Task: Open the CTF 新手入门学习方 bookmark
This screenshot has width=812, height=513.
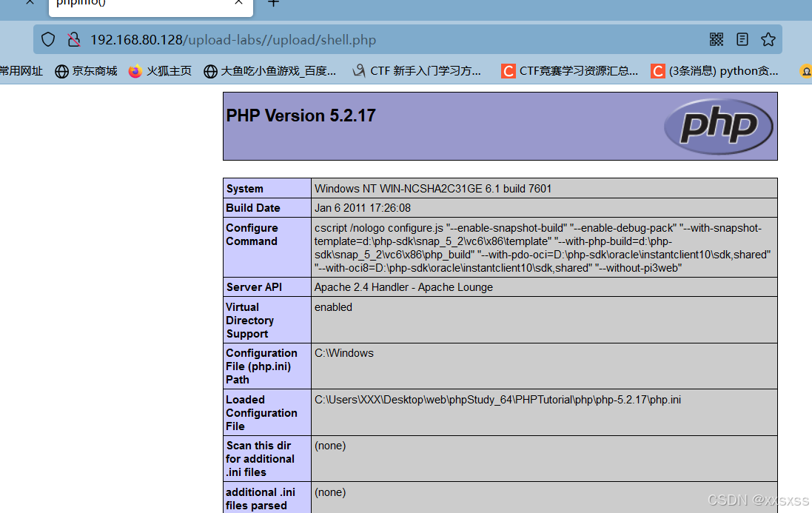Action: (x=417, y=71)
